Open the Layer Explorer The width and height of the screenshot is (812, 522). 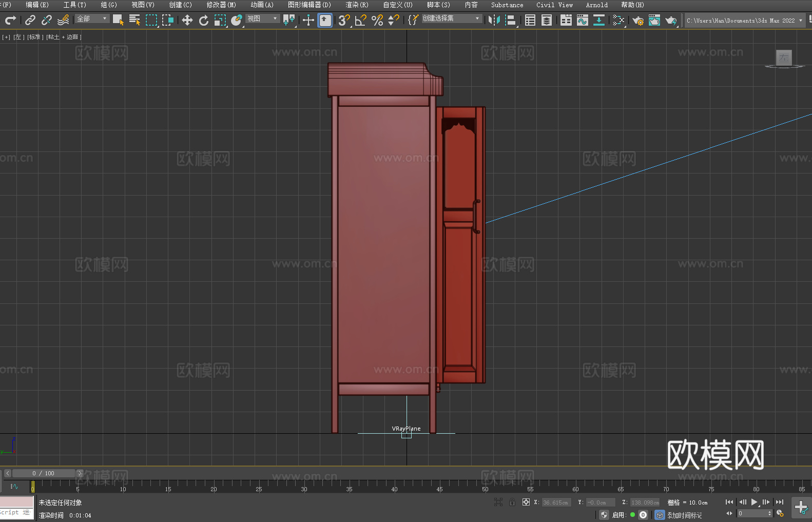pyautogui.click(x=547, y=20)
